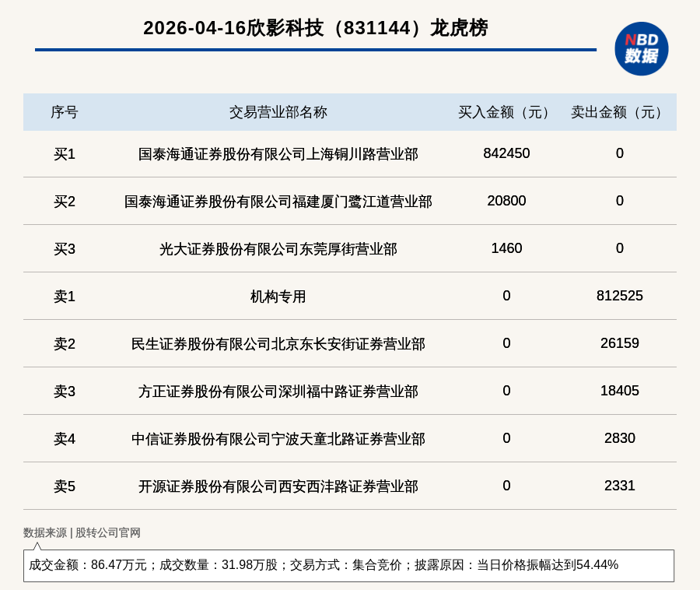The width and height of the screenshot is (700, 590).
Task: Click the page title 欣影科技（831144）龙虎榜
Action: [x=315, y=28]
